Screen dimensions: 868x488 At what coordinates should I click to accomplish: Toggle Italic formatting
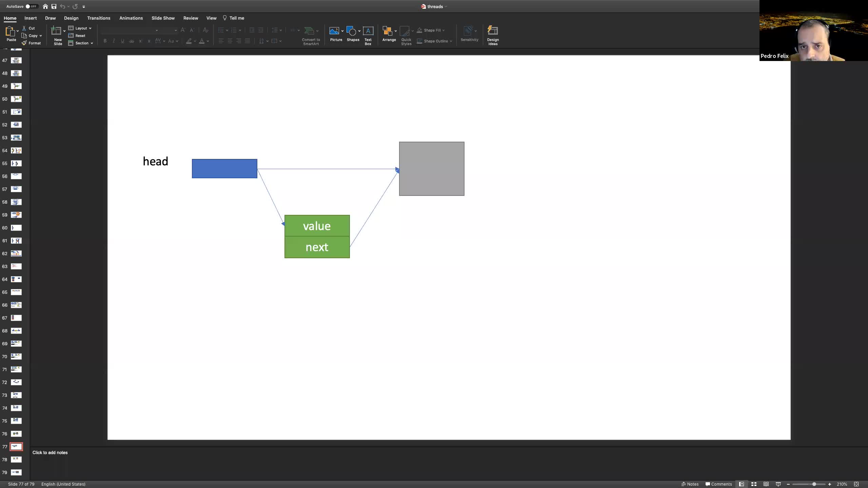click(114, 41)
